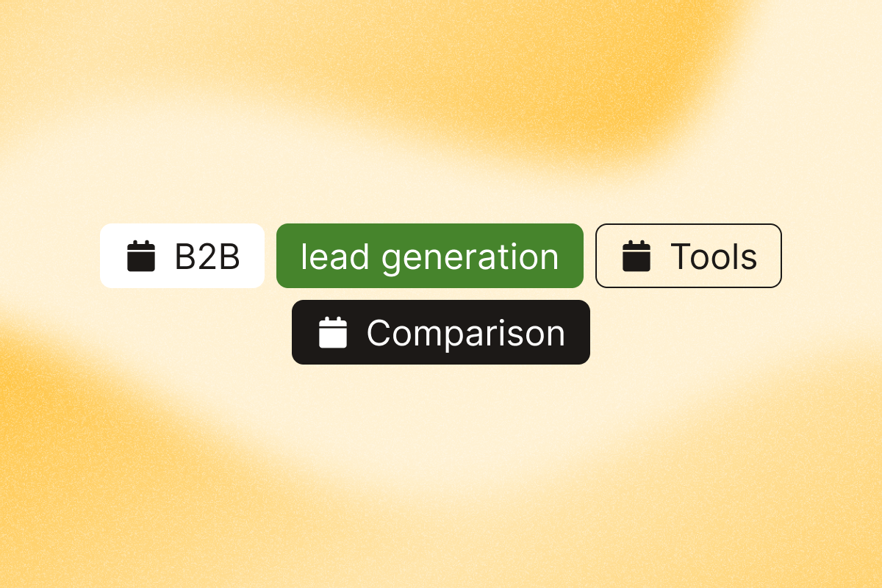Click the Tools text label
Screen dimensions: 882x588
tap(714, 257)
